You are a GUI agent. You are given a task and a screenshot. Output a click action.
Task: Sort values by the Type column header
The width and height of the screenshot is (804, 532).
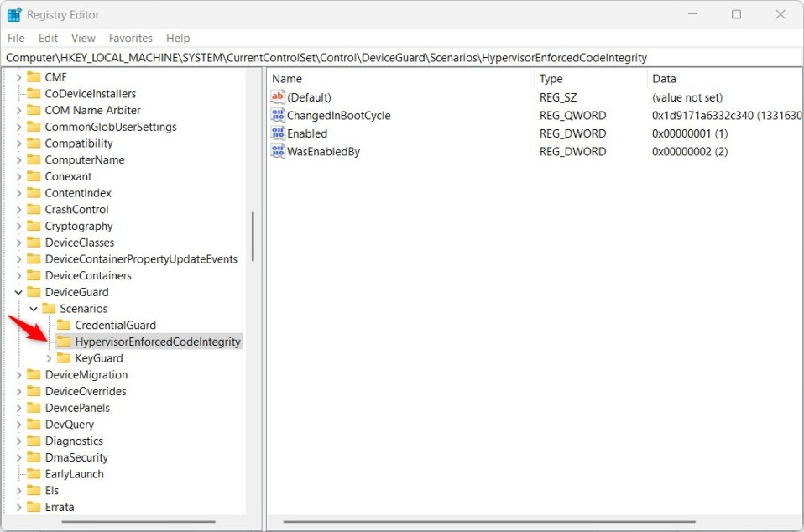coord(550,78)
